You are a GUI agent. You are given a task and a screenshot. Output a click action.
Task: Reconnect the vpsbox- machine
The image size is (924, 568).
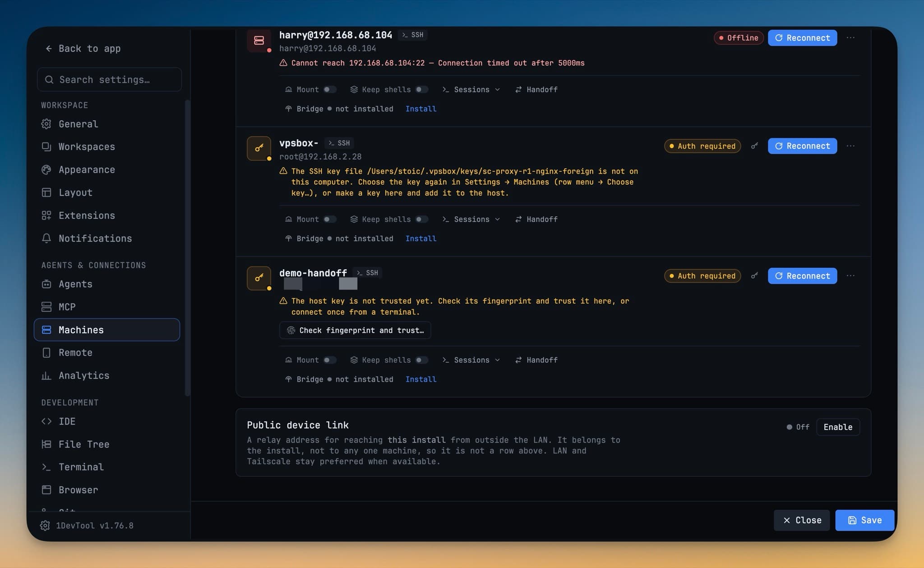(802, 146)
